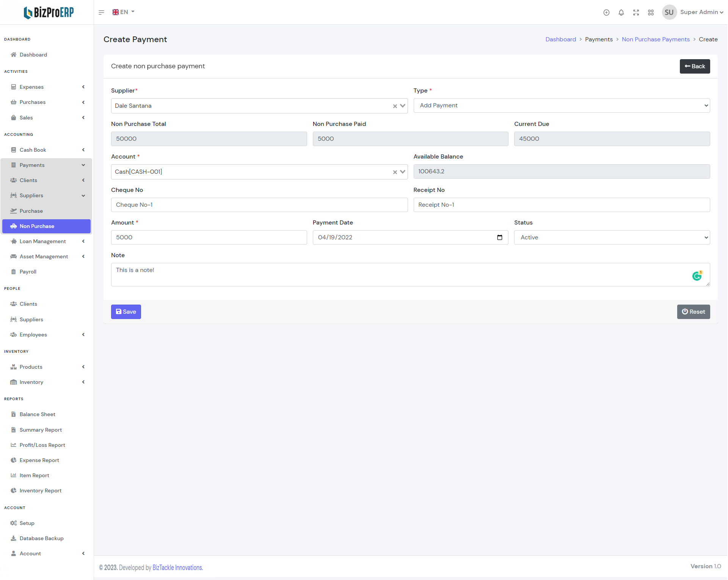Open the EN language selector

[x=124, y=12]
